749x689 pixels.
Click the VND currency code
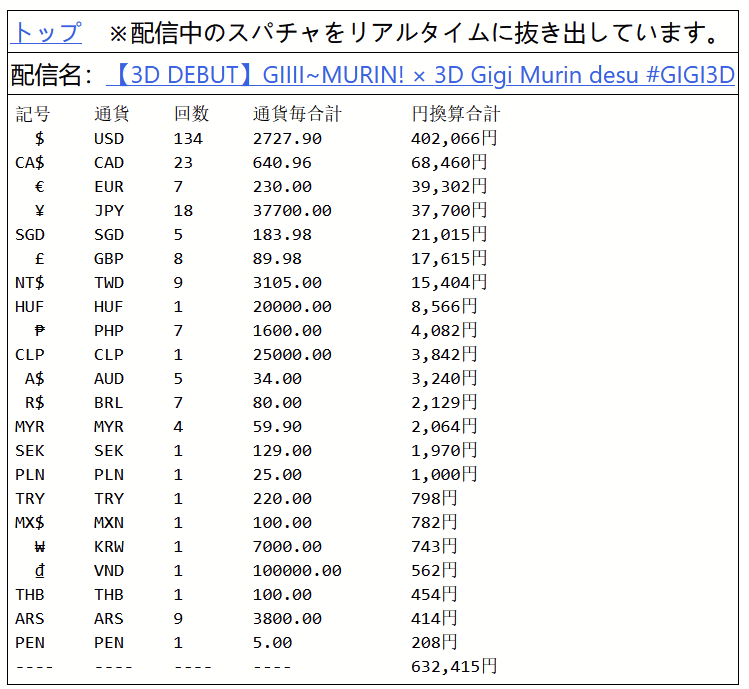click(109, 571)
